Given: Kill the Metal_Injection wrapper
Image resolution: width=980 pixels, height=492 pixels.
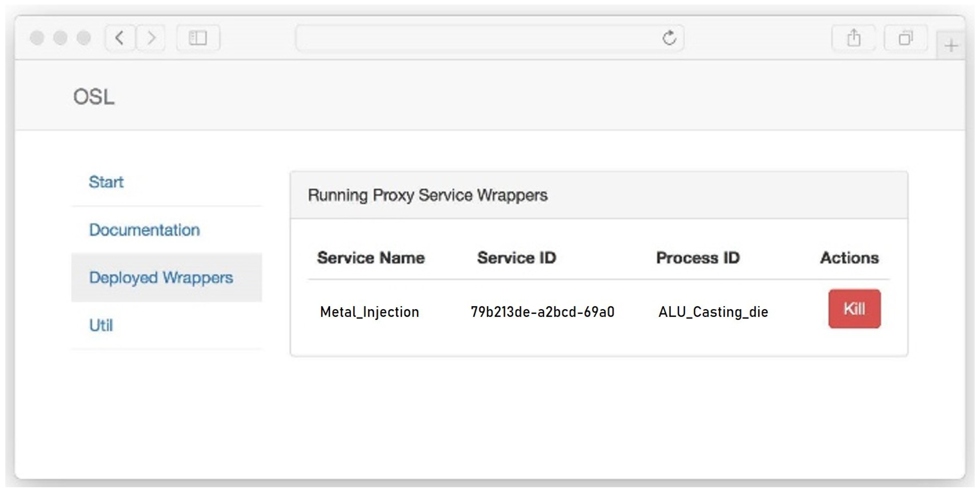Looking at the screenshot, I should point(854,309).
